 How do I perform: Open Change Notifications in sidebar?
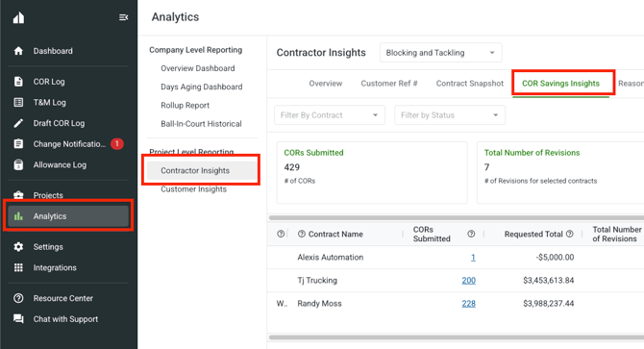point(68,143)
